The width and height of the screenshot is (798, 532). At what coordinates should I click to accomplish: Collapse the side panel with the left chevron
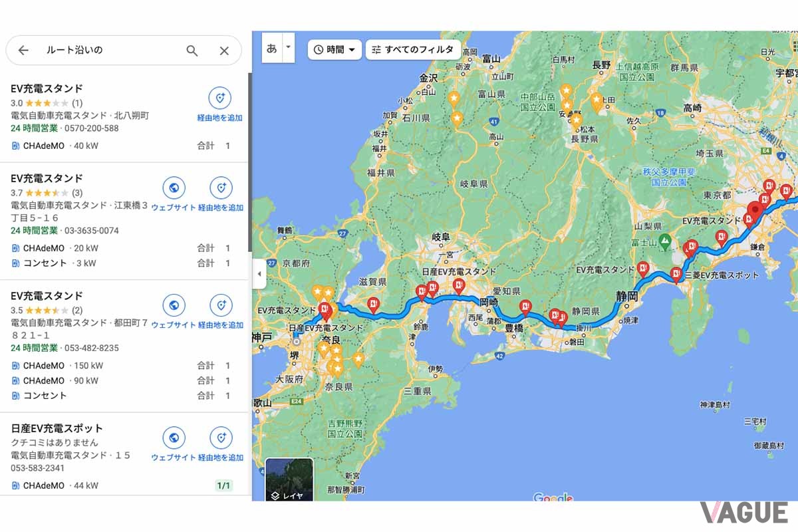(259, 274)
